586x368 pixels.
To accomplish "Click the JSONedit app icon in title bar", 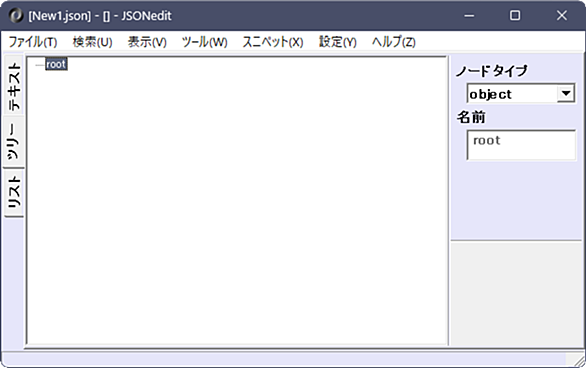I will coord(16,16).
